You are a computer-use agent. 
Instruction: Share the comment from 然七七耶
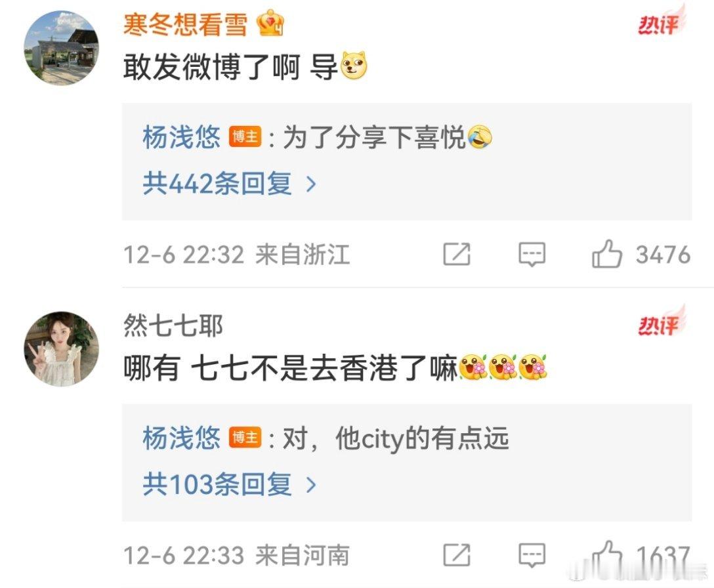[x=457, y=555]
